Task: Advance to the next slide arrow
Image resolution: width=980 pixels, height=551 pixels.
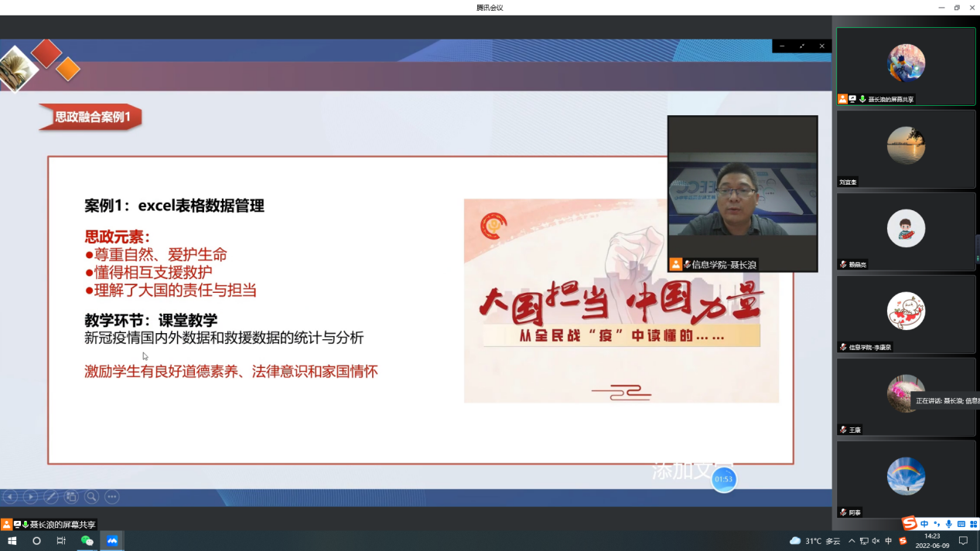Action: pyautogui.click(x=30, y=497)
